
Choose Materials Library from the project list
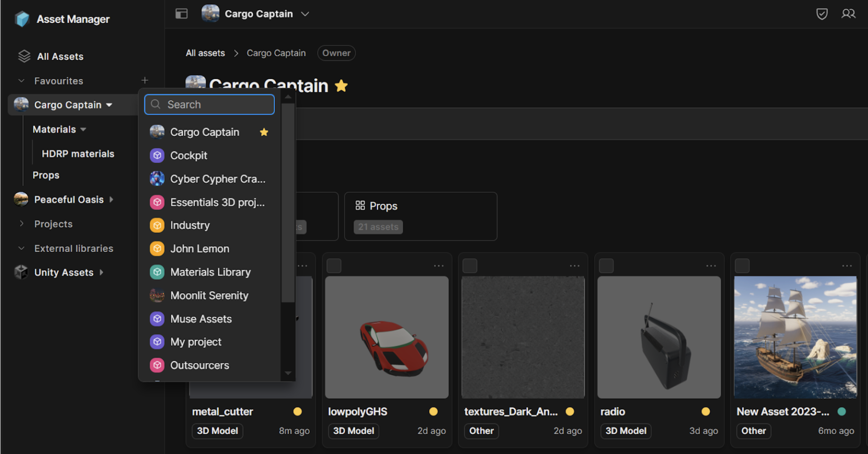210,272
